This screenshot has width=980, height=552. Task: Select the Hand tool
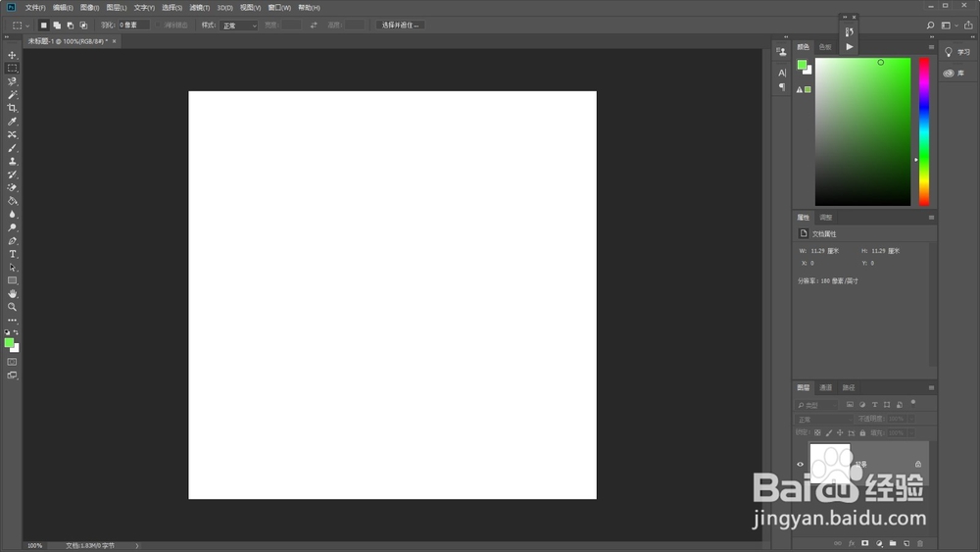tap(12, 294)
